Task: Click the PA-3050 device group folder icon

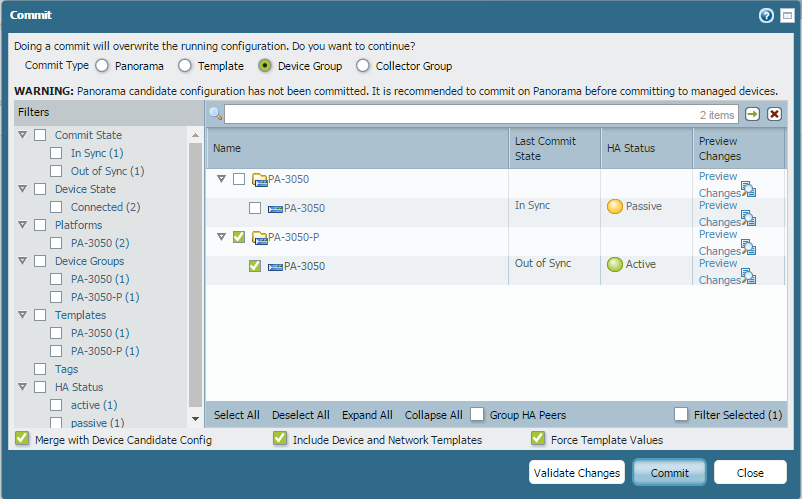Action: click(x=260, y=180)
